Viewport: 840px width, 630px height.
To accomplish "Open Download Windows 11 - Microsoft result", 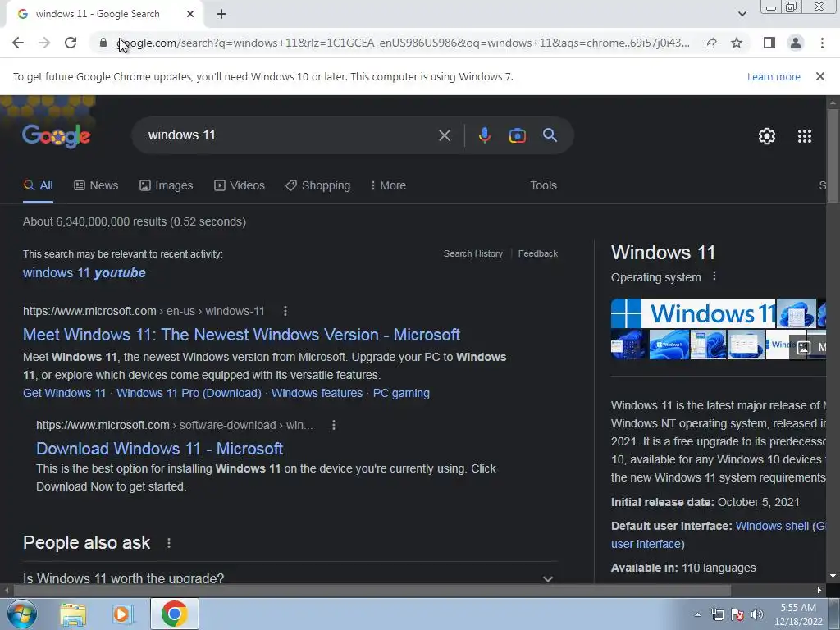I will [160, 449].
